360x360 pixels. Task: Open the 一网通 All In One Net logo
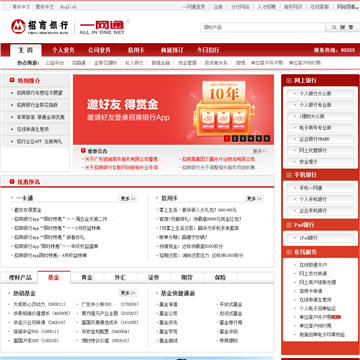click(x=102, y=27)
